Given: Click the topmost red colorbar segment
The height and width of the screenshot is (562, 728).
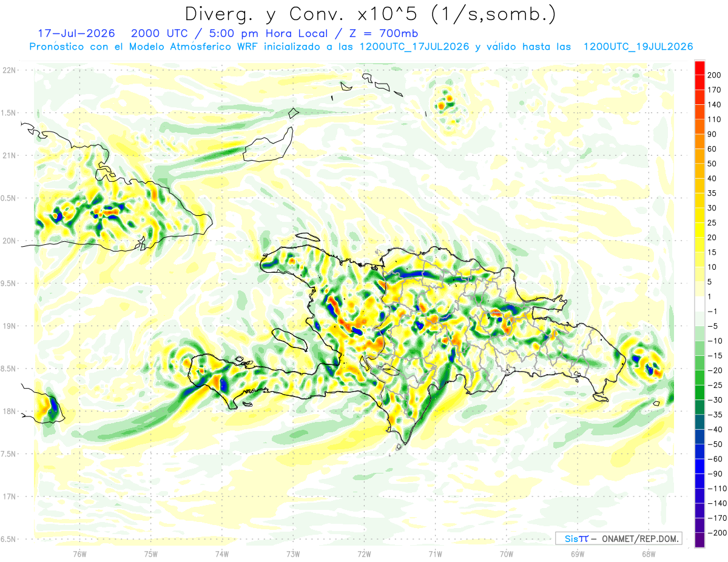Looking at the screenshot, I should point(699,69).
